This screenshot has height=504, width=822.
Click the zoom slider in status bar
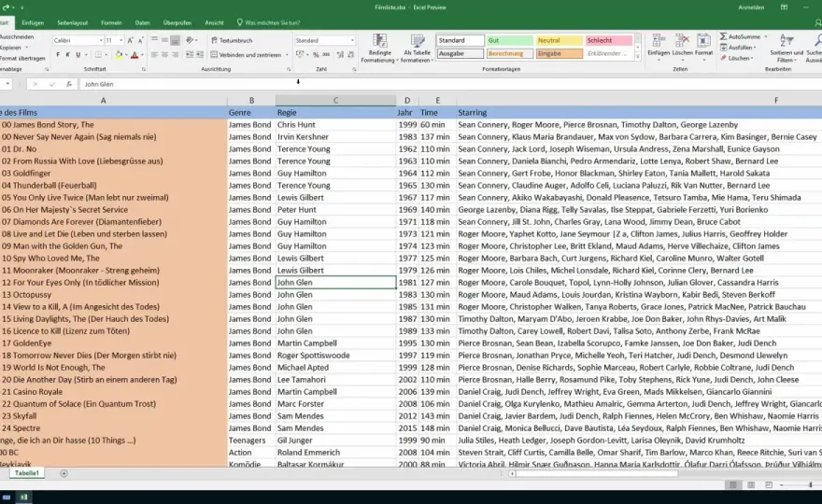[811, 485]
